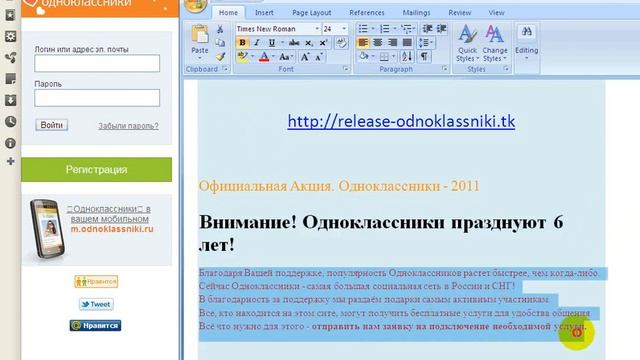Click the Increase Indent icon
Viewport: 640px width, 360px height.
(442, 29)
